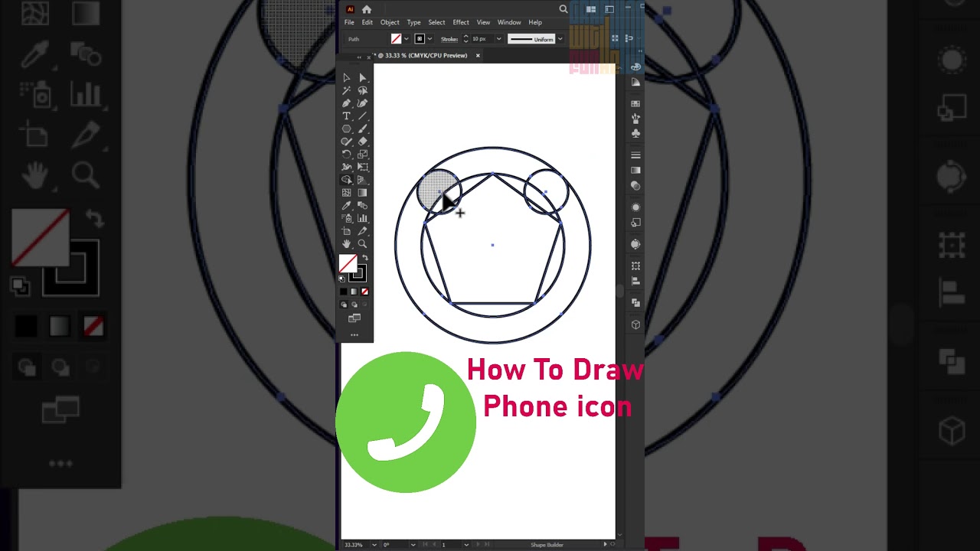Enable Draw Behind mode
Viewport: 980px width, 551px height.
tap(354, 305)
